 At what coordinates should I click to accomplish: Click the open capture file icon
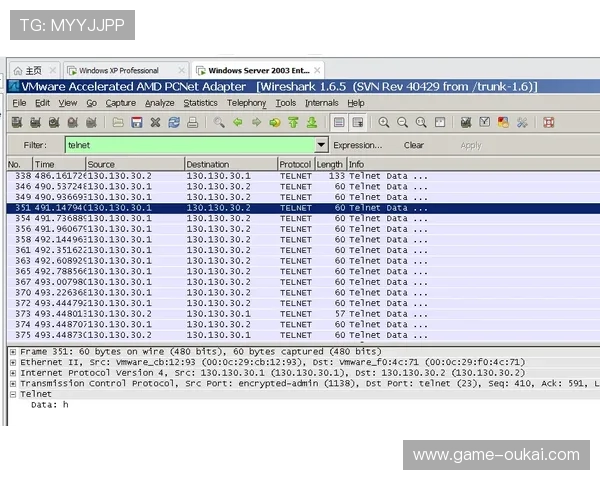click(x=118, y=122)
